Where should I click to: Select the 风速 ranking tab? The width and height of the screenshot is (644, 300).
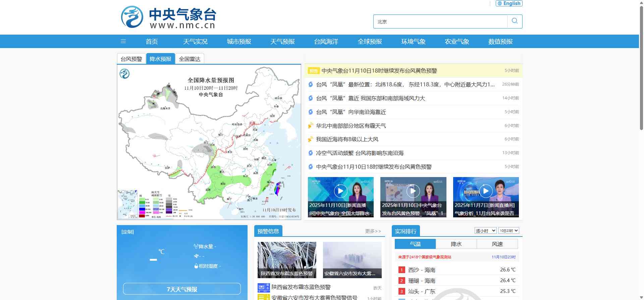pos(497,244)
